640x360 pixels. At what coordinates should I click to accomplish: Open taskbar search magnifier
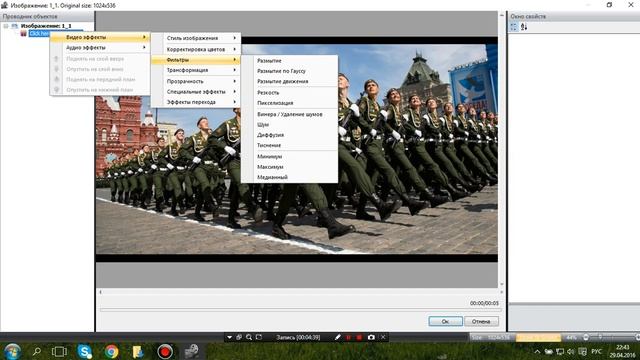coord(37,351)
